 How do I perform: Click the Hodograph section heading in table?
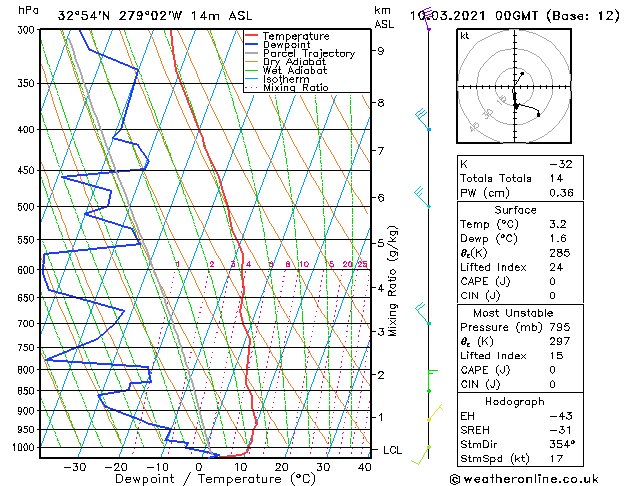(515, 401)
